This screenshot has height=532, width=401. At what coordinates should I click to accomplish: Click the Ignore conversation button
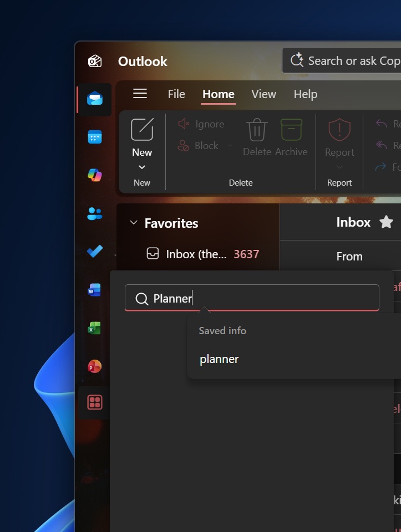[201, 124]
